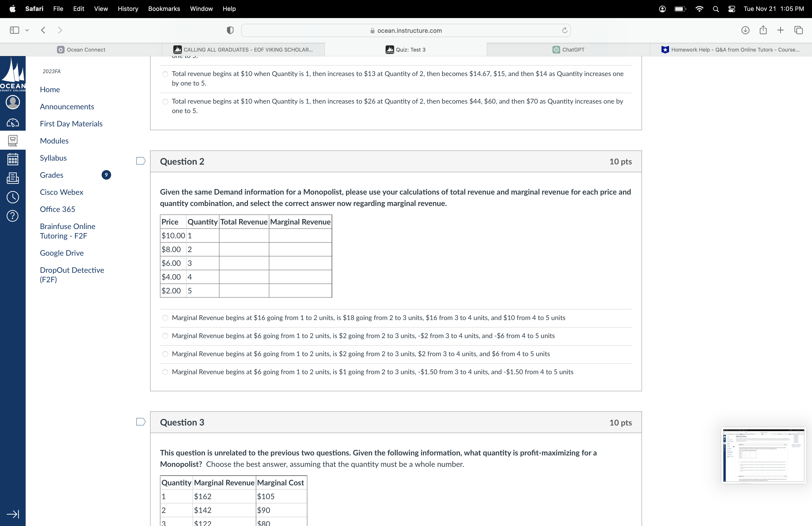Image resolution: width=812 pixels, height=526 pixels.
Task: Expand the Canvas global navigation arrow
Action: 13,514
